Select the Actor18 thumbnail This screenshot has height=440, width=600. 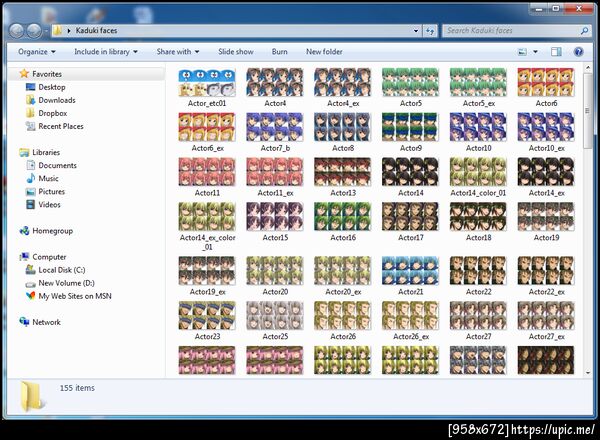pyautogui.click(x=478, y=217)
